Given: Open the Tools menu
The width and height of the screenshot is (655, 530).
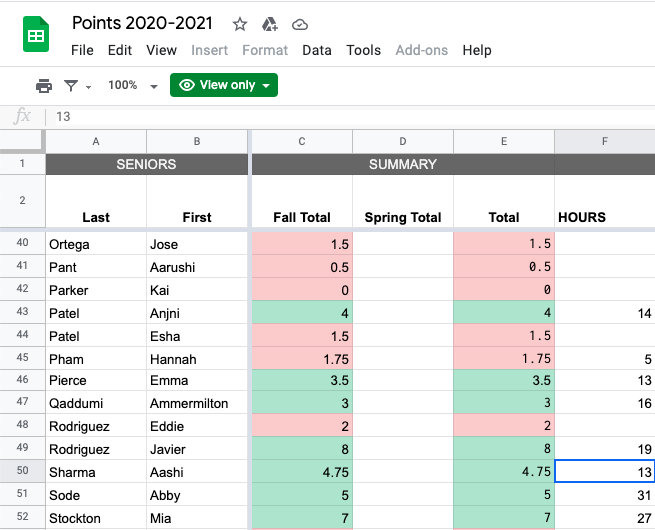Looking at the screenshot, I should tap(364, 50).
